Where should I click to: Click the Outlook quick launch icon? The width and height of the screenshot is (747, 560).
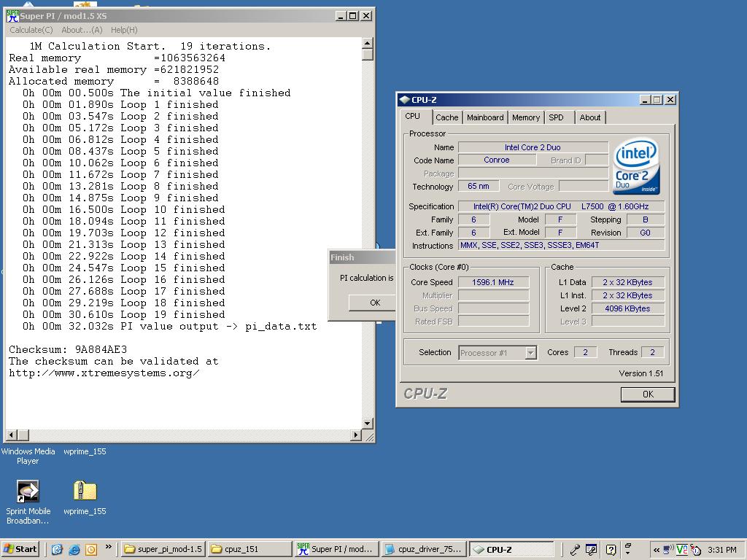click(91, 550)
